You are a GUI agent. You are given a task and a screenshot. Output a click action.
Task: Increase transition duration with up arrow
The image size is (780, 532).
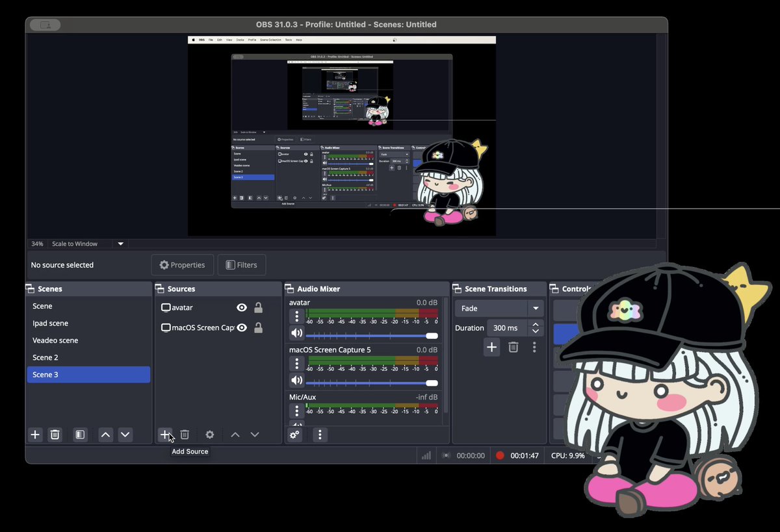point(536,324)
